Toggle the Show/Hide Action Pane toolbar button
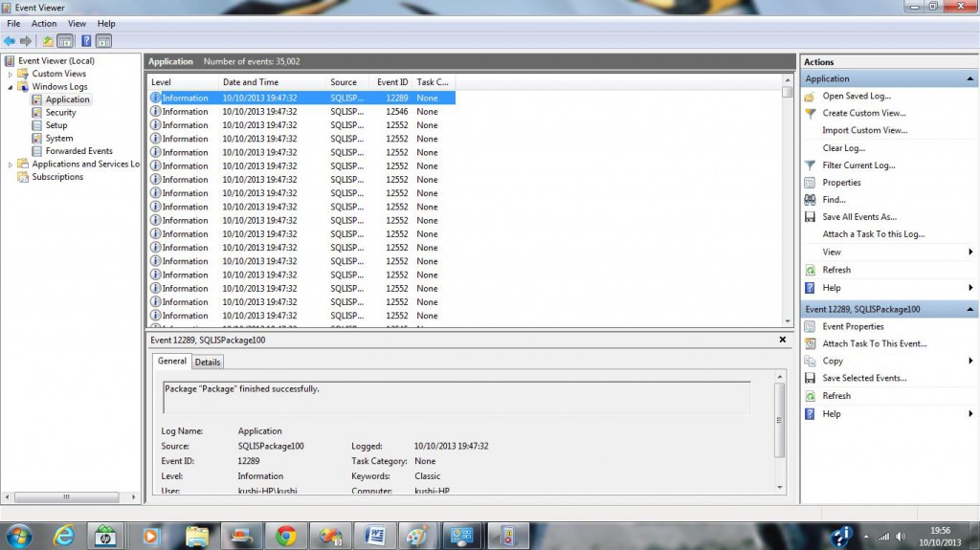This screenshot has width=980, height=550. click(x=103, y=41)
